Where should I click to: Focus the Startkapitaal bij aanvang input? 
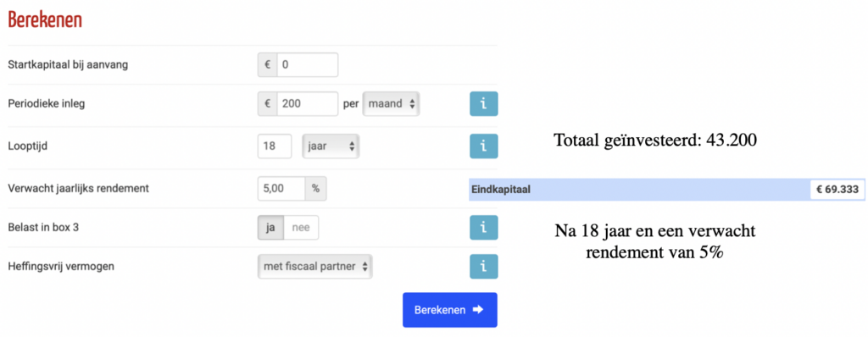[x=307, y=64]
